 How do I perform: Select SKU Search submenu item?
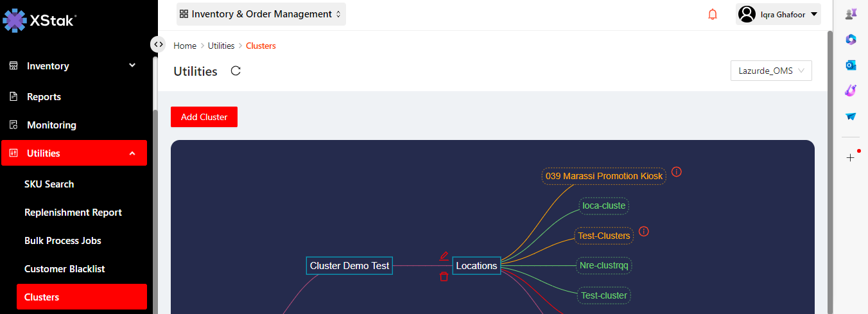[49, 184]
